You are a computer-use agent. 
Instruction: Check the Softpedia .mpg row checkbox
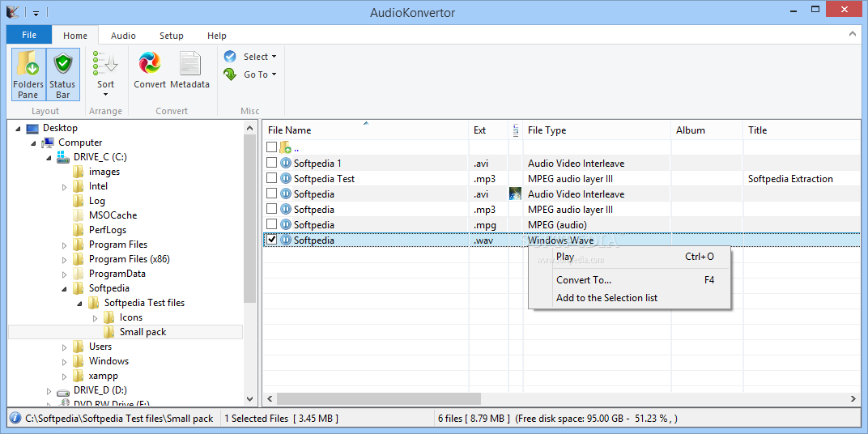pyautogui.click(x=271, y=224)
